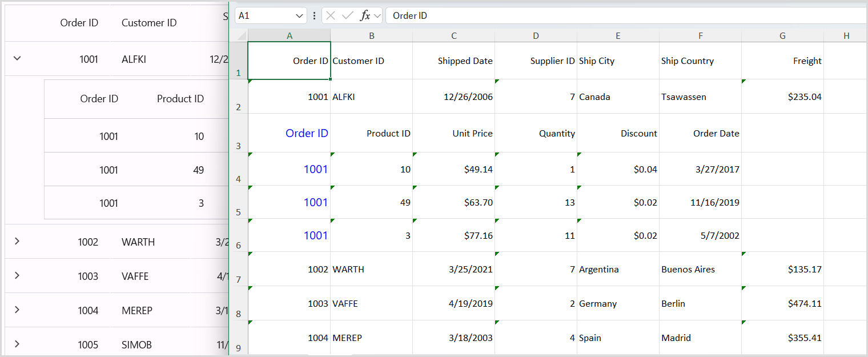Expand the WARTH order row
The width and height of the screenshot is (868, 357).
click(x=17, y=241)
